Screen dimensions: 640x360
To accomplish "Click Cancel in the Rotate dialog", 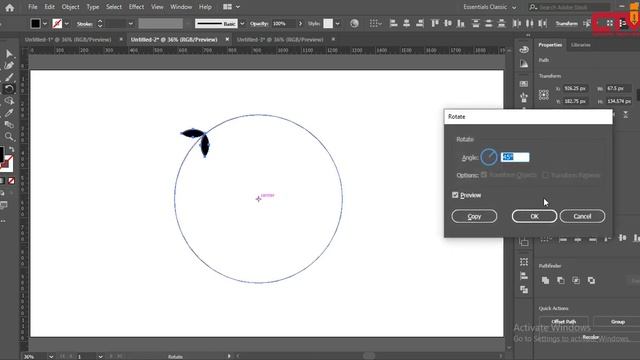I will point(582,216).
